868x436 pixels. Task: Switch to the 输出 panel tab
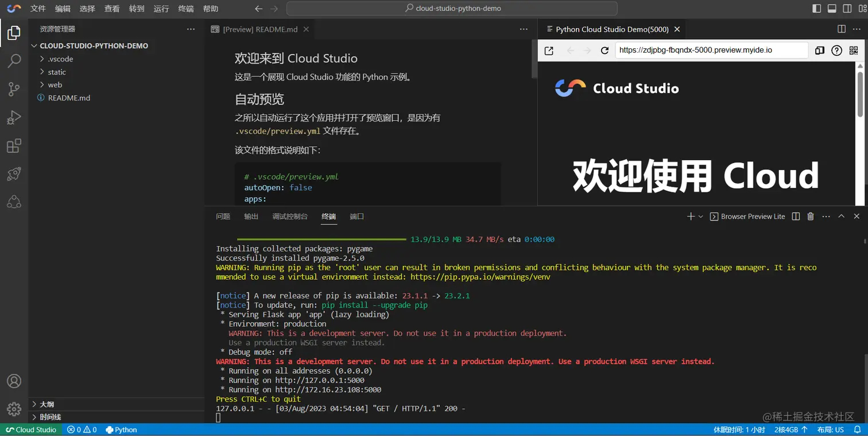251,217
